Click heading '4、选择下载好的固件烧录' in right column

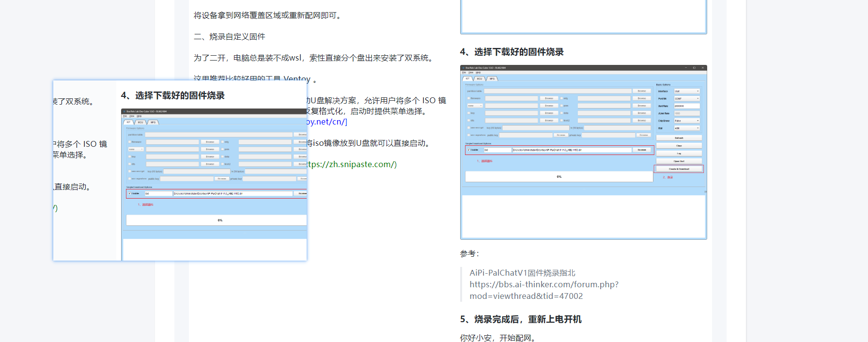coord(512,52)
